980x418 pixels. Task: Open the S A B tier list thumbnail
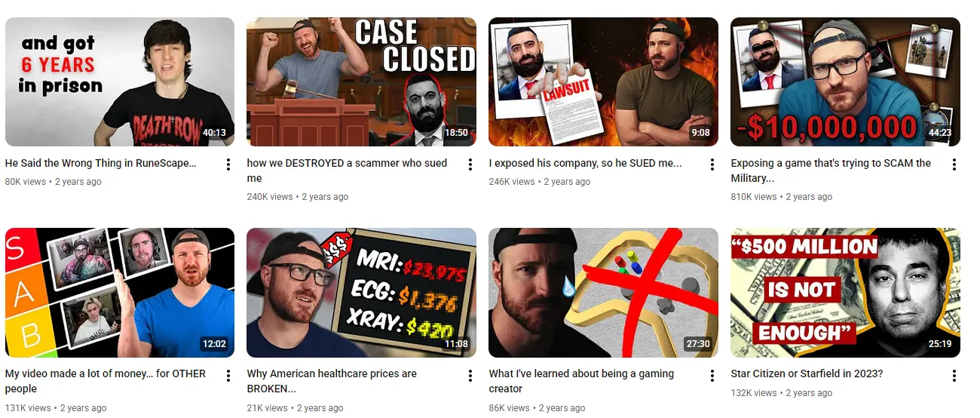click(x=120, y=293)
